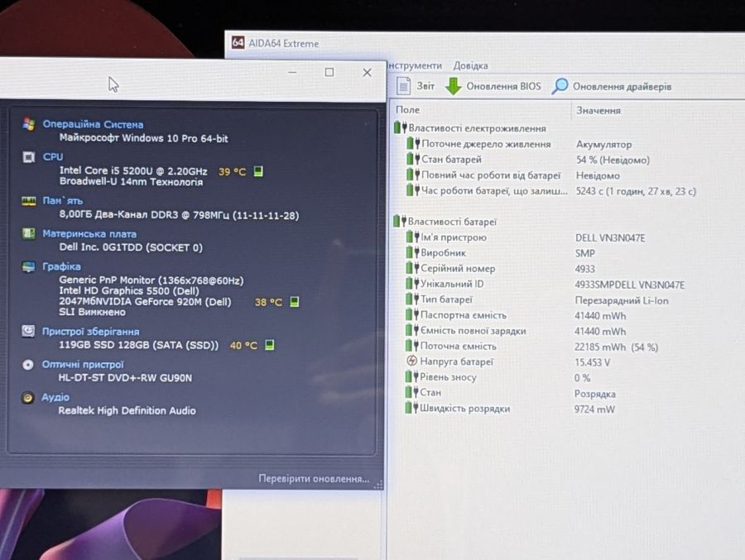This screenshot has width=745, height=560.
Task: Click the Перевірити оновлення... link
Action: (x=314, y=479)
